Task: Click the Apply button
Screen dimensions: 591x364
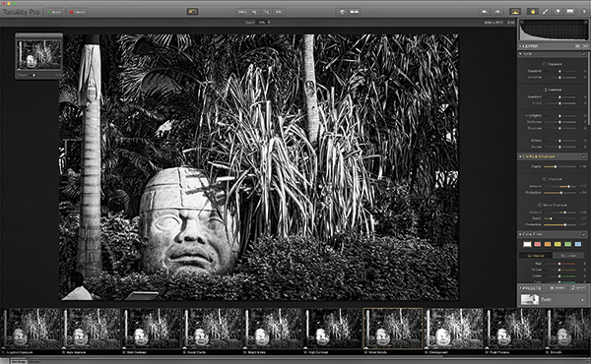Action: 54,12
